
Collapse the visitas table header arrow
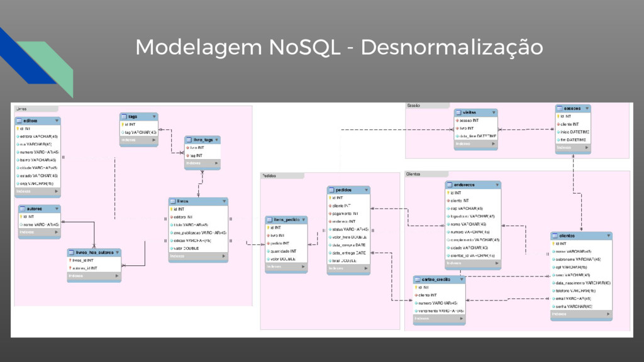tap(494, 112)
